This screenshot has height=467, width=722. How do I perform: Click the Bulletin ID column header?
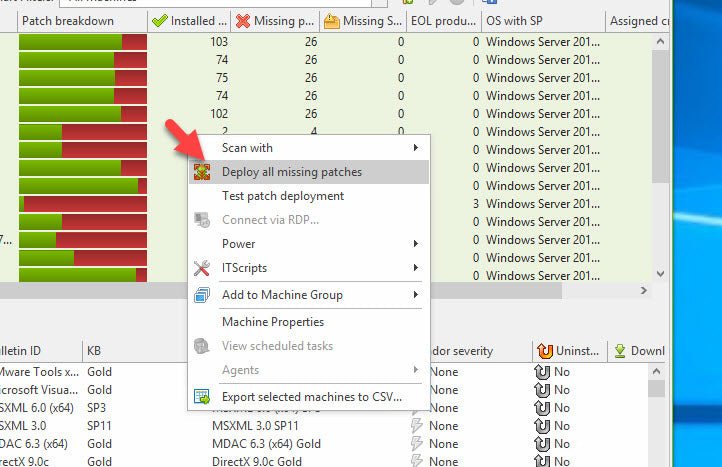pyautogui.click(x=41, y=351)
